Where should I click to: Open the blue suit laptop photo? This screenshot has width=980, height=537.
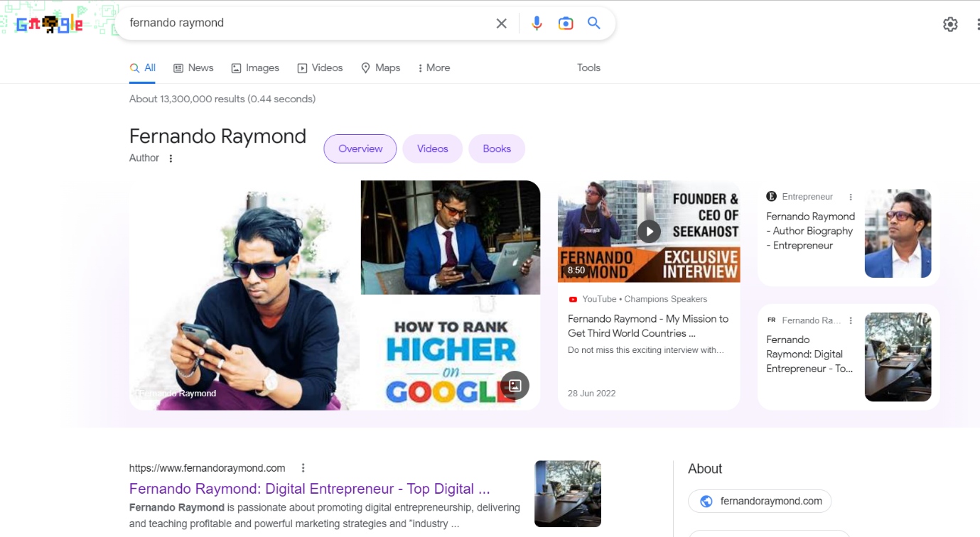(451, 237)
